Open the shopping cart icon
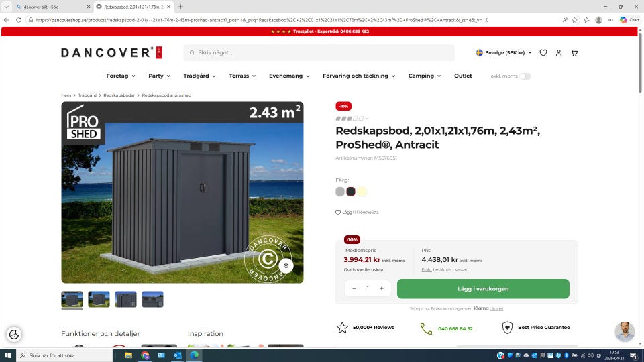Viewport: 644px width, 362px height. pyautogui.click(x=574, y=52)
